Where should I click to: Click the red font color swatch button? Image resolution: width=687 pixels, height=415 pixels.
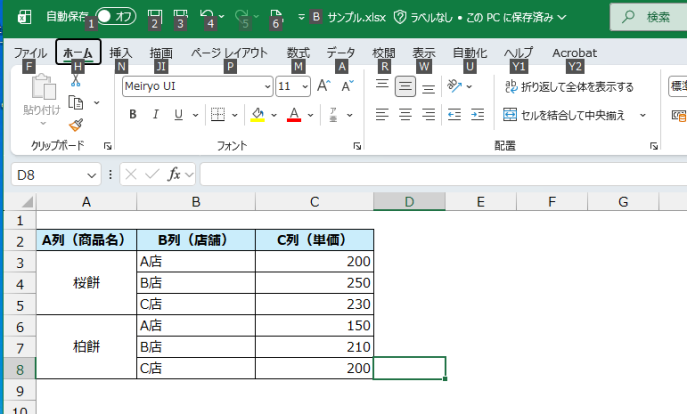click(x=294, y=115)
